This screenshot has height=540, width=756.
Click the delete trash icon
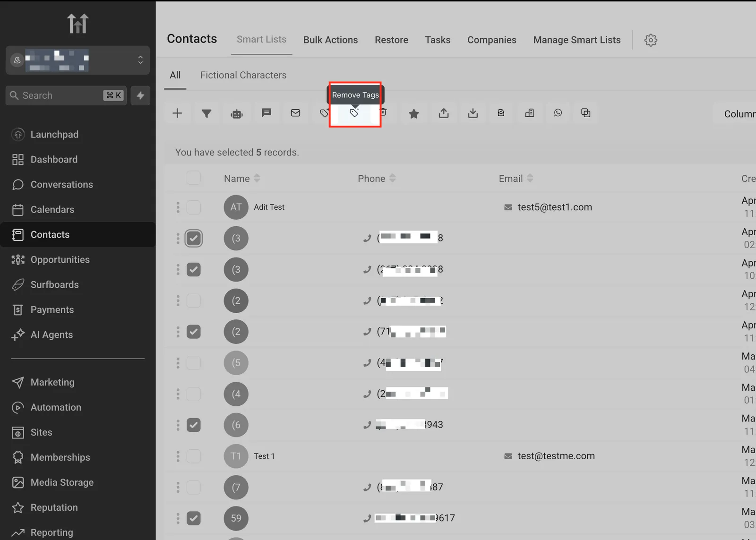tap(384, 112)
